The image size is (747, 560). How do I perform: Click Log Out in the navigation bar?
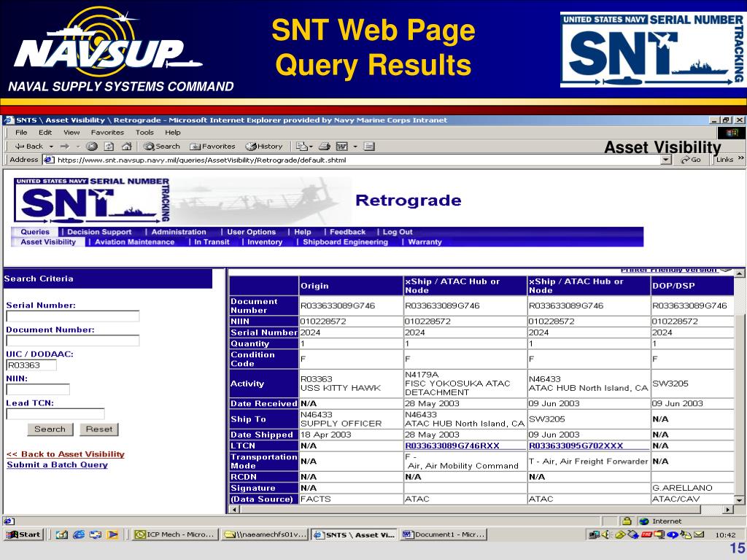coord(398,232)
